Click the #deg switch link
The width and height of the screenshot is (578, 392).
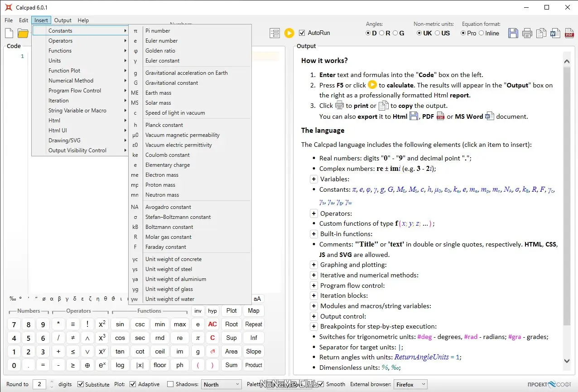[x=424, y=337]
